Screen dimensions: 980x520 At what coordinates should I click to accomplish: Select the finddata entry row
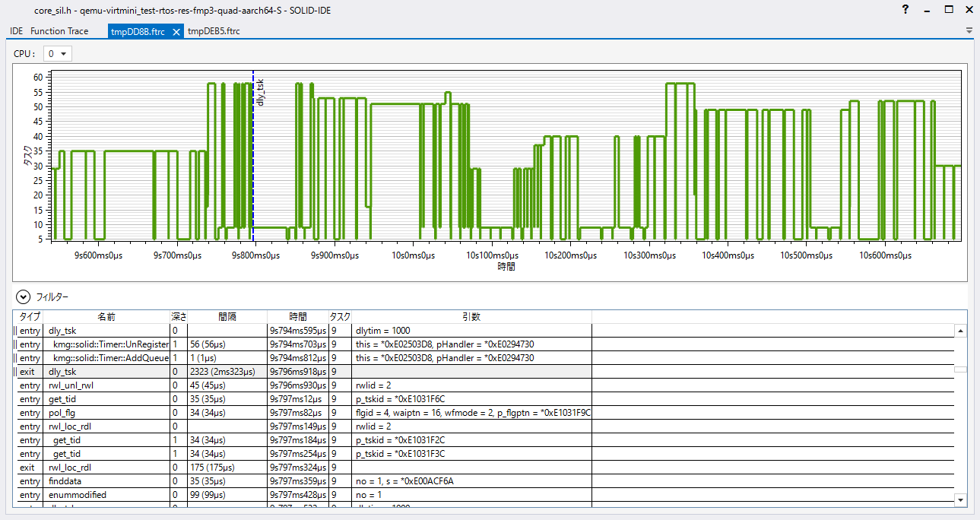66,481
